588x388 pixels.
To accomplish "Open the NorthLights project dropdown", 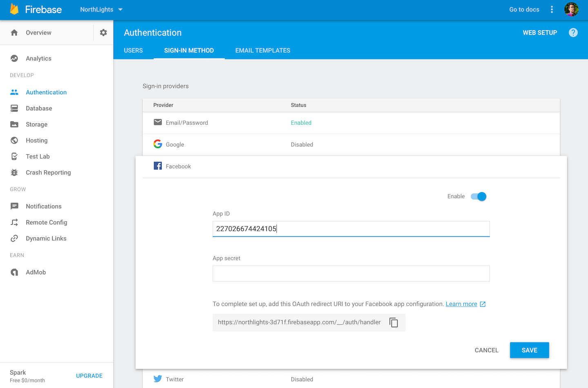I will click(x=101, y=9).
